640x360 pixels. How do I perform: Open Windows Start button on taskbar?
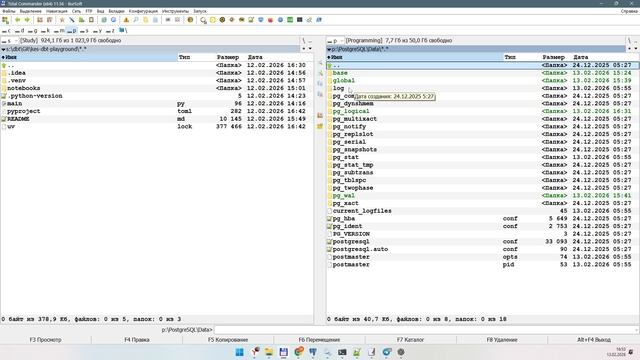point(240,352)
